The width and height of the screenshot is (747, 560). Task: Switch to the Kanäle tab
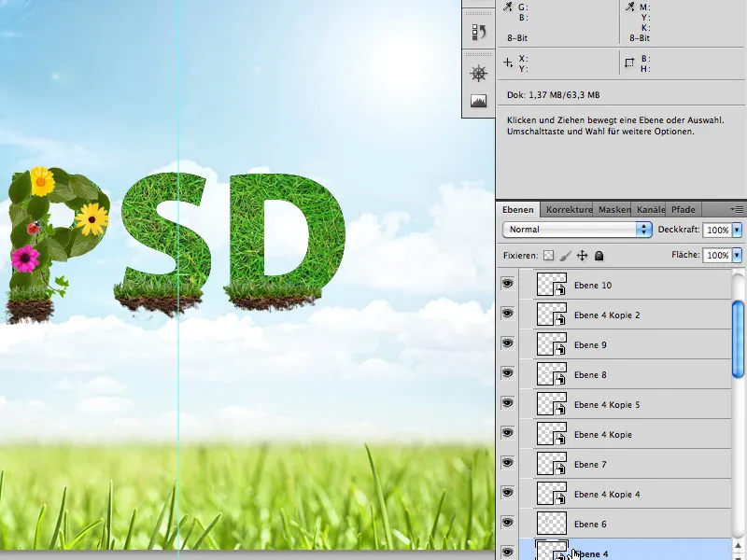click(651, 210)
